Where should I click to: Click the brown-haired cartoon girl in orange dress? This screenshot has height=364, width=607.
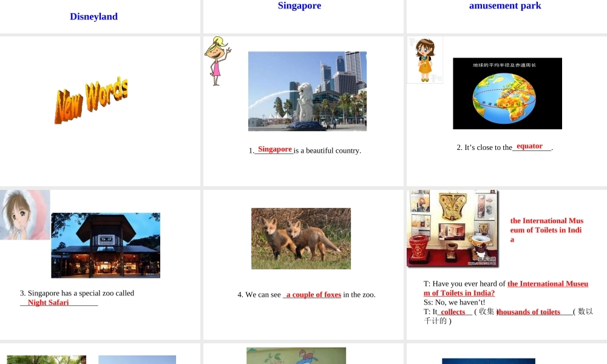tap(425, 60)
